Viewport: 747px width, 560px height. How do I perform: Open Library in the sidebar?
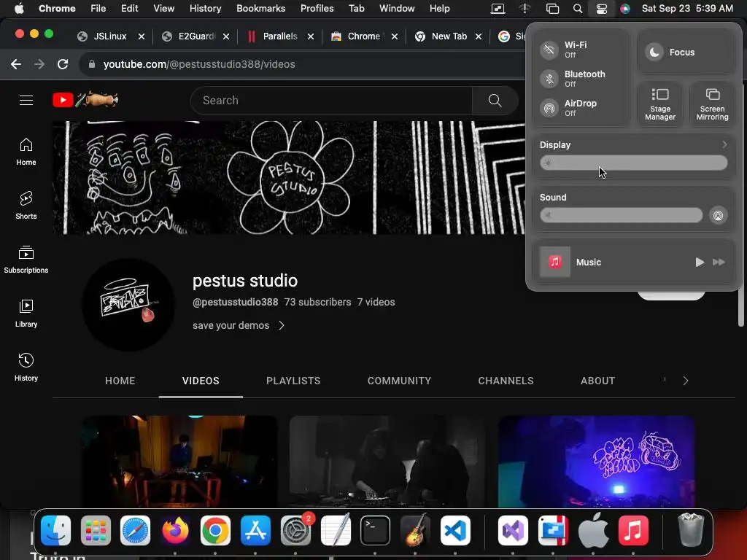26,314
